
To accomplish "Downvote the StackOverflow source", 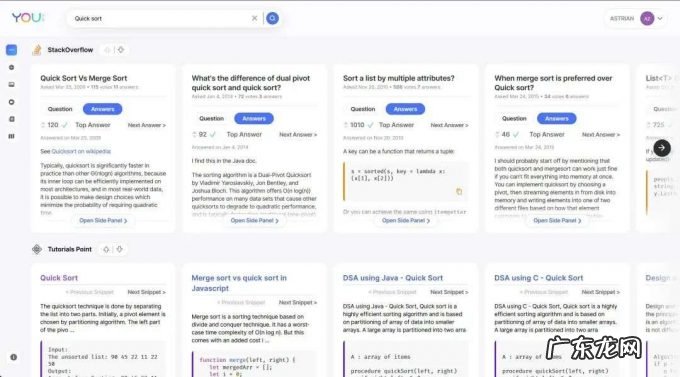I will (121, 50).
